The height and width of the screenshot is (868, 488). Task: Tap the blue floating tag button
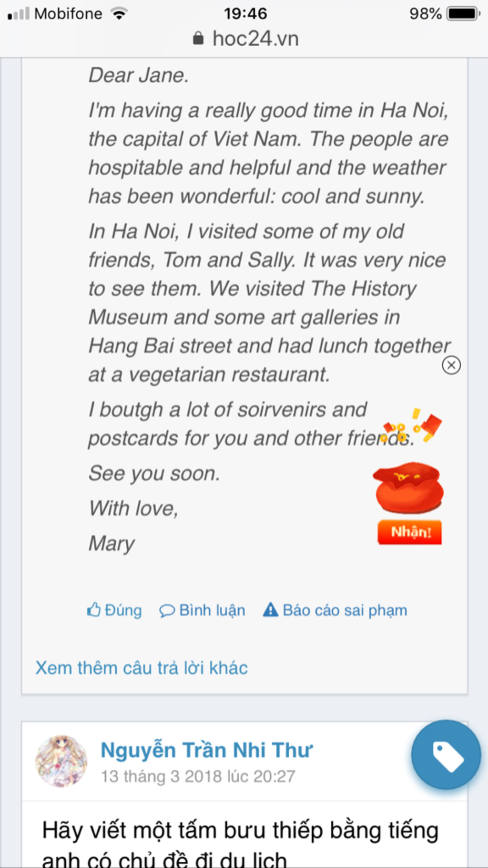(446, 755)
